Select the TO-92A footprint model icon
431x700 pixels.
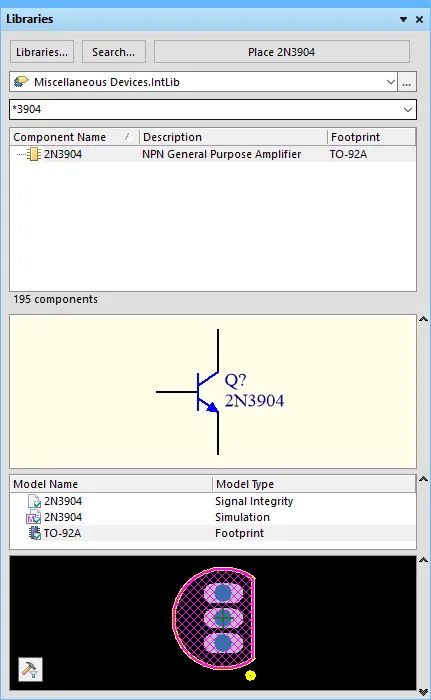34,533
